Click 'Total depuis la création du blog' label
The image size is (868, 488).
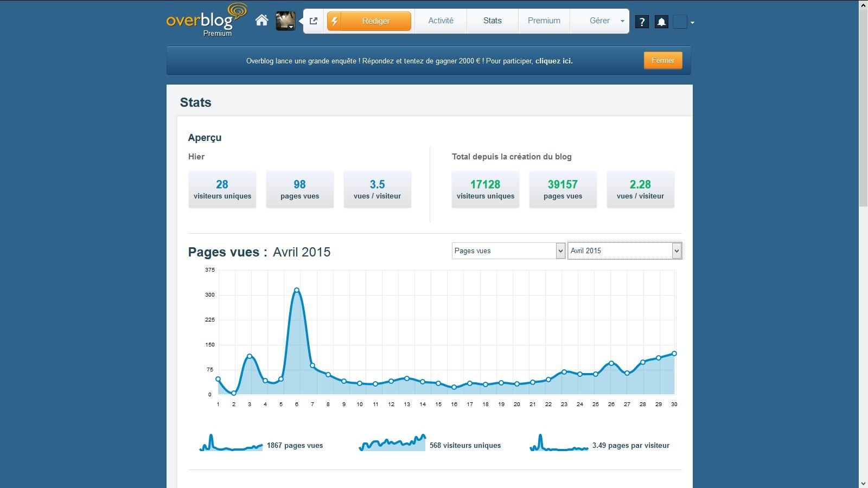click(x=512, y=157)
